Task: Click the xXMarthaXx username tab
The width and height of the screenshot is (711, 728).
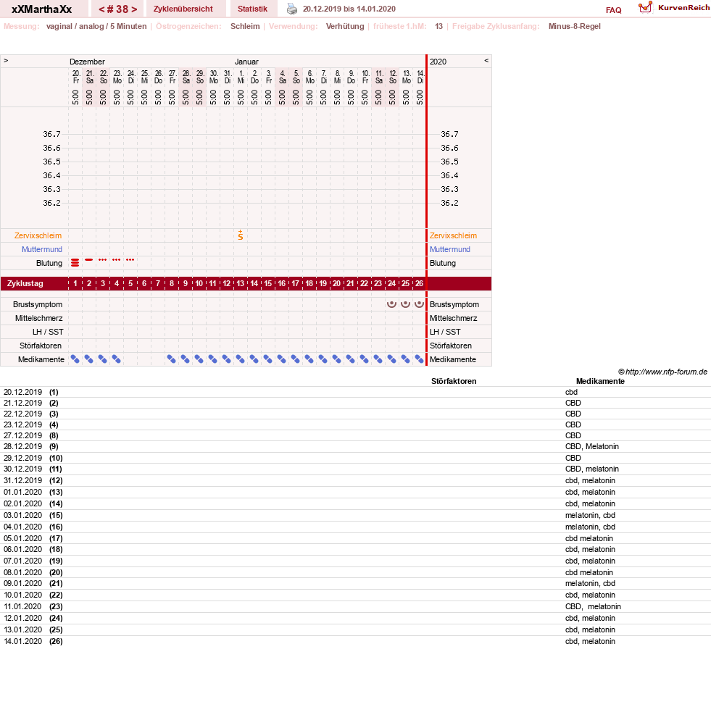Action: pyautogui.click(x=42, y=9)
